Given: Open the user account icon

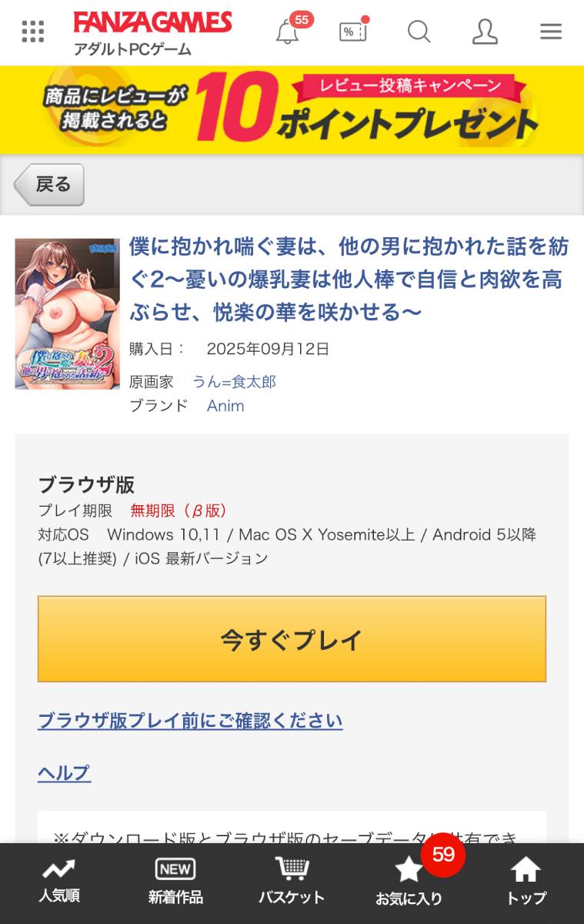Looking at the screenshot, I should [485, 32].
